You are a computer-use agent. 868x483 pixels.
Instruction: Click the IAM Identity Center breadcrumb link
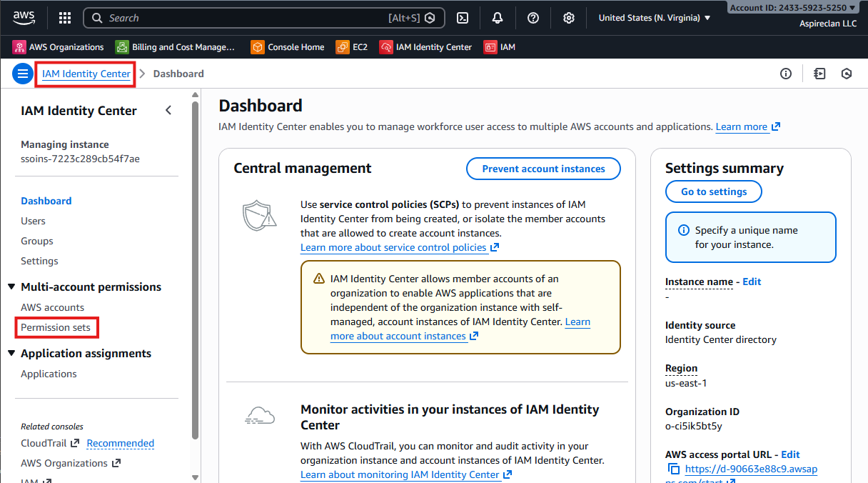click(86, 74)
